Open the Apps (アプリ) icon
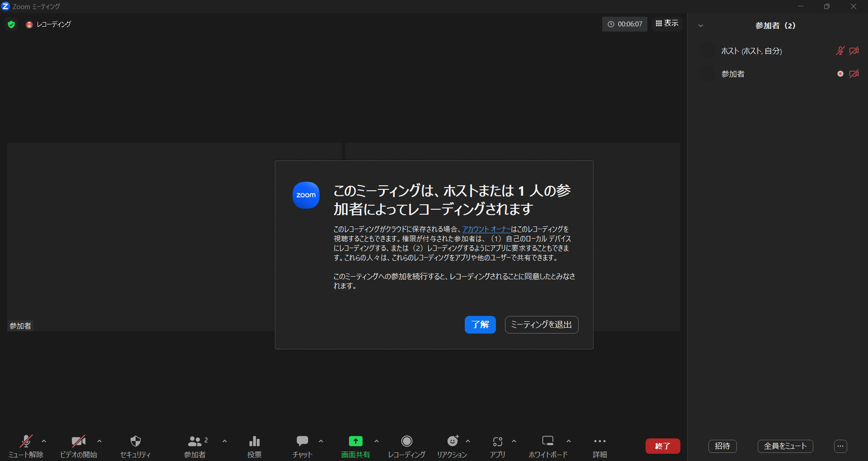This screenshot has width=868, height=461. pos(497,441)
